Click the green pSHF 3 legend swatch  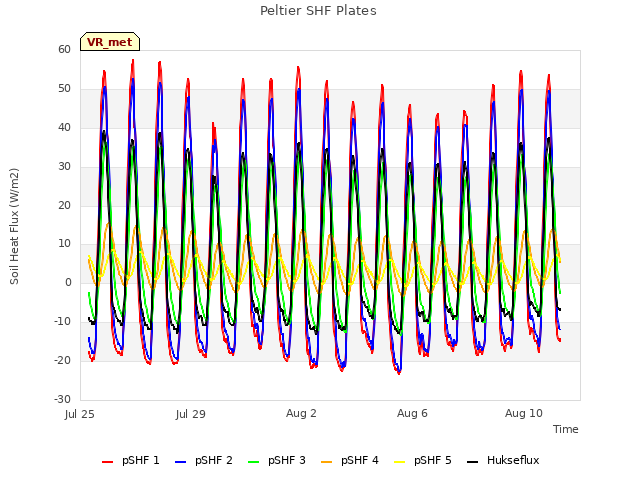(x=253, y=462)
